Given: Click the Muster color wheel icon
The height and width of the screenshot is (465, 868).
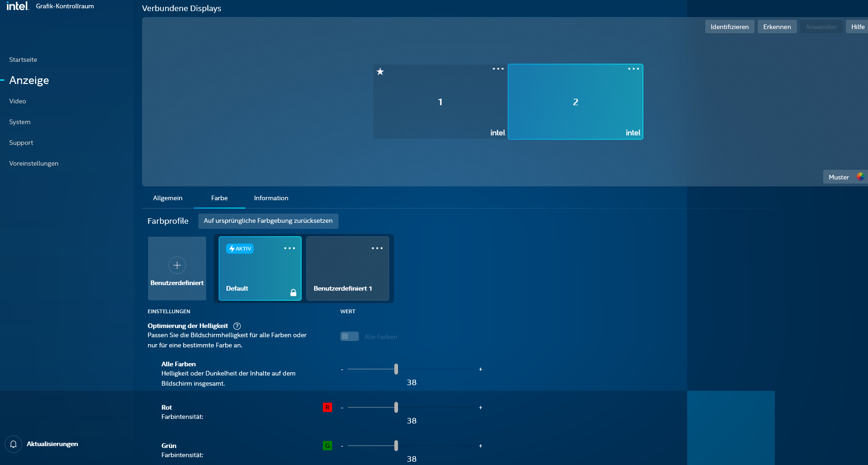Looking at the screenshot, I should click(x=861, y=177).
